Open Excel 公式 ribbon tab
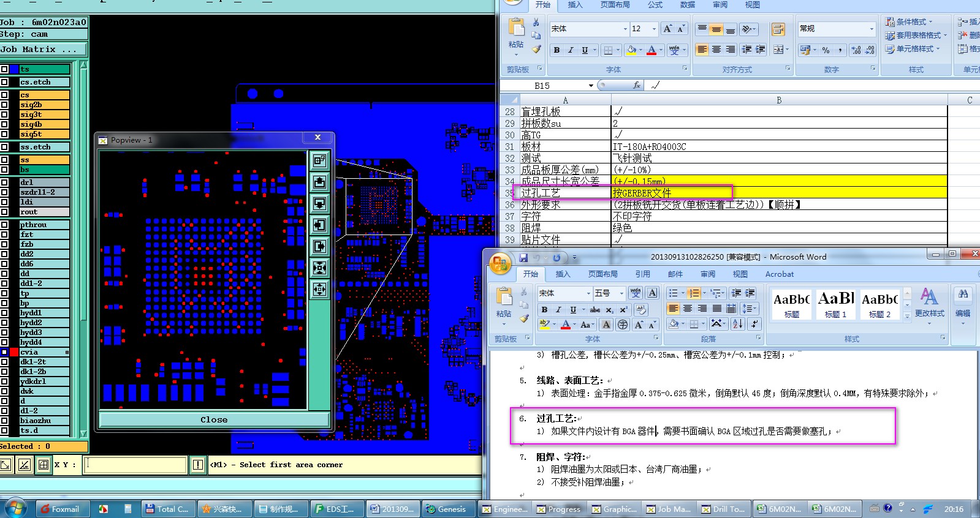The image size is (980, 518). pos(655,5)
